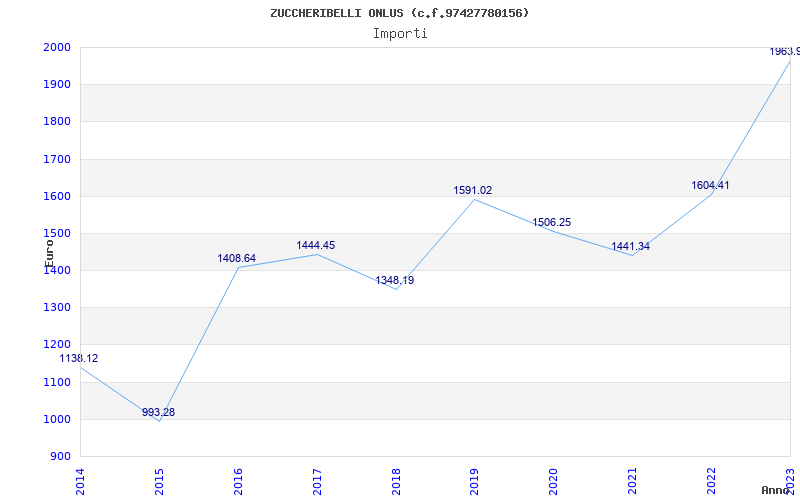This screenshot has height=500, width=800.
Task: Click x-axis year 2022
Action: tap(711, 482)
